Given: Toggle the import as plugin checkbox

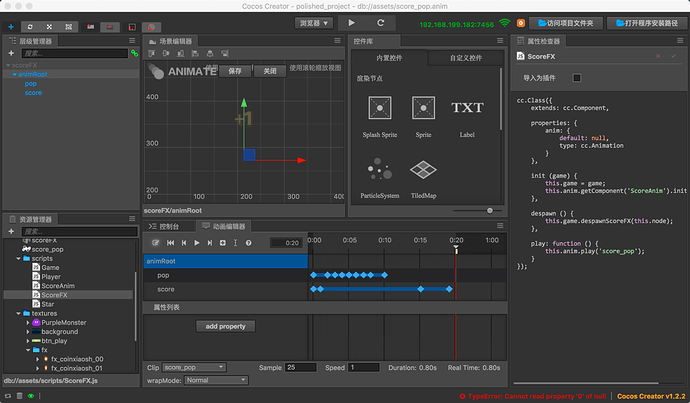Looking at the screenshot, I should [x=577, y=78].
